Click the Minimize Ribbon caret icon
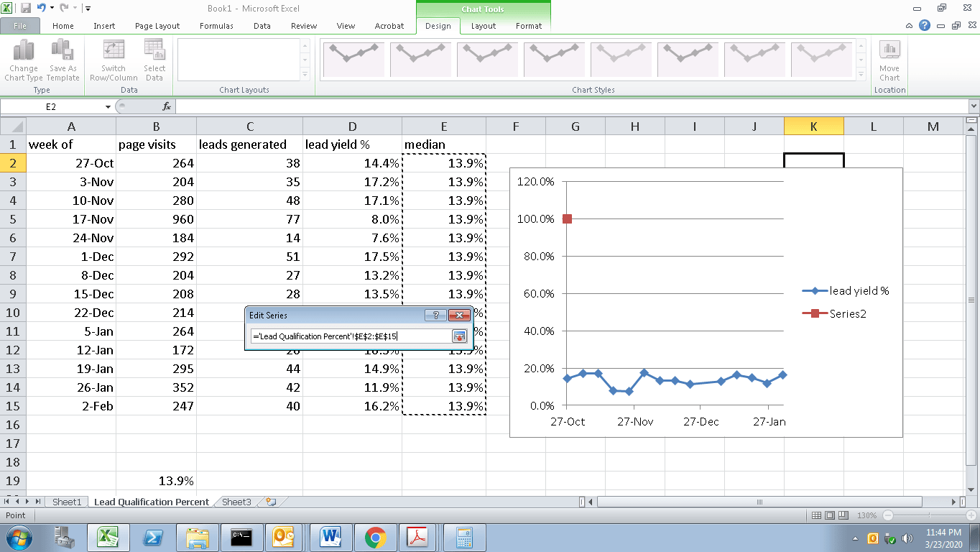This screenshot has width=980, height=552. 910,25
